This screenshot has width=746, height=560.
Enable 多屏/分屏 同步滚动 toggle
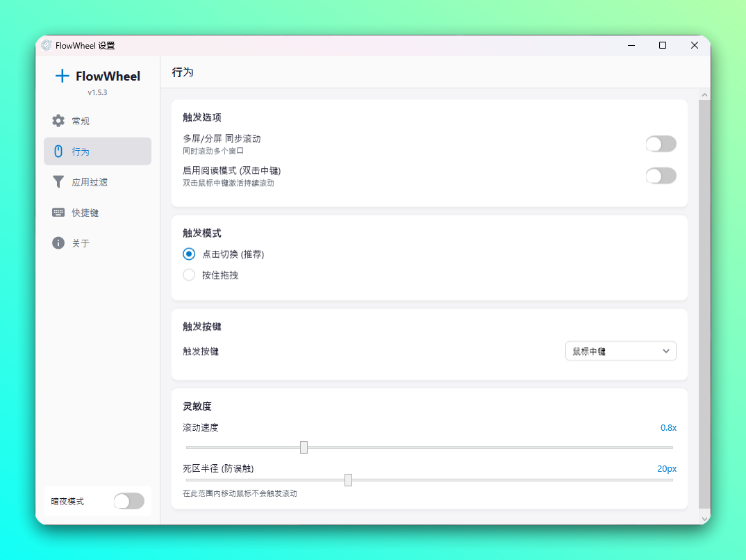[x=660, y=144]
